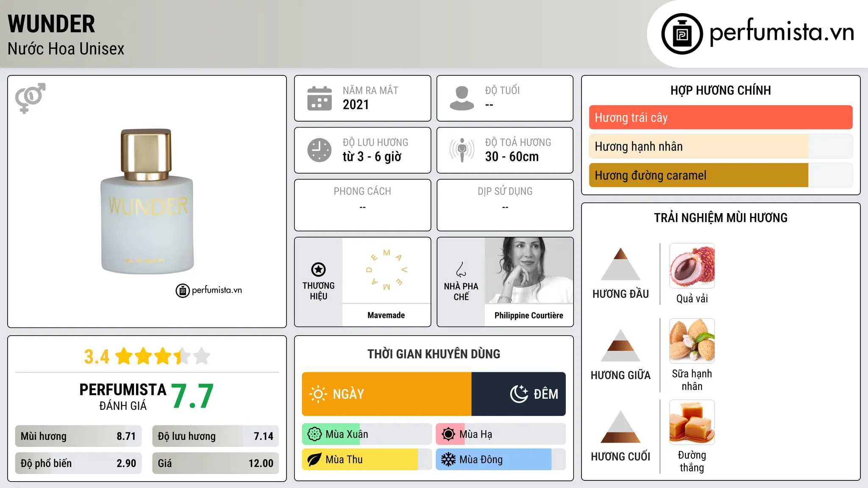Click the Mavemade brand name
The height and width of the screenshot is (488, 868).
click(386, 315)
